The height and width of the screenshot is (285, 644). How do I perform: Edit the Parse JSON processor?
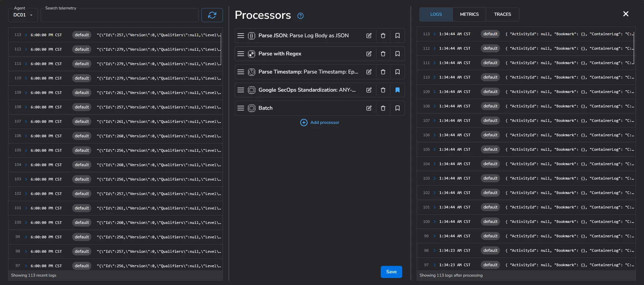pyautogui.click(x=369, y=36)
